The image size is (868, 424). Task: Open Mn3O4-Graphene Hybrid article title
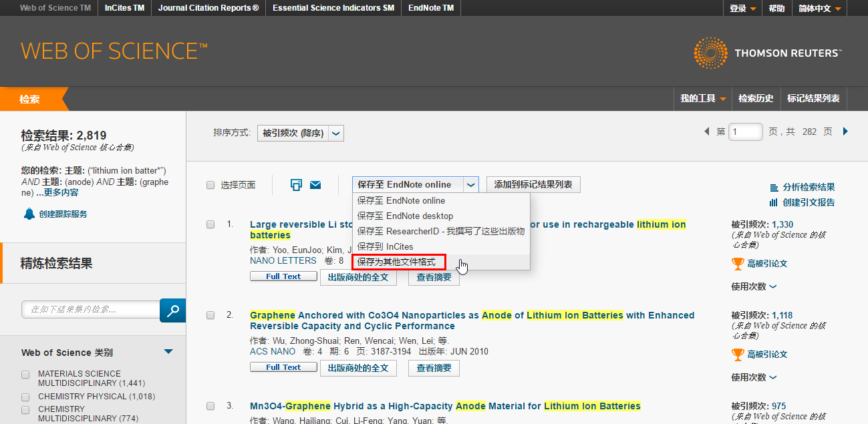445,406
